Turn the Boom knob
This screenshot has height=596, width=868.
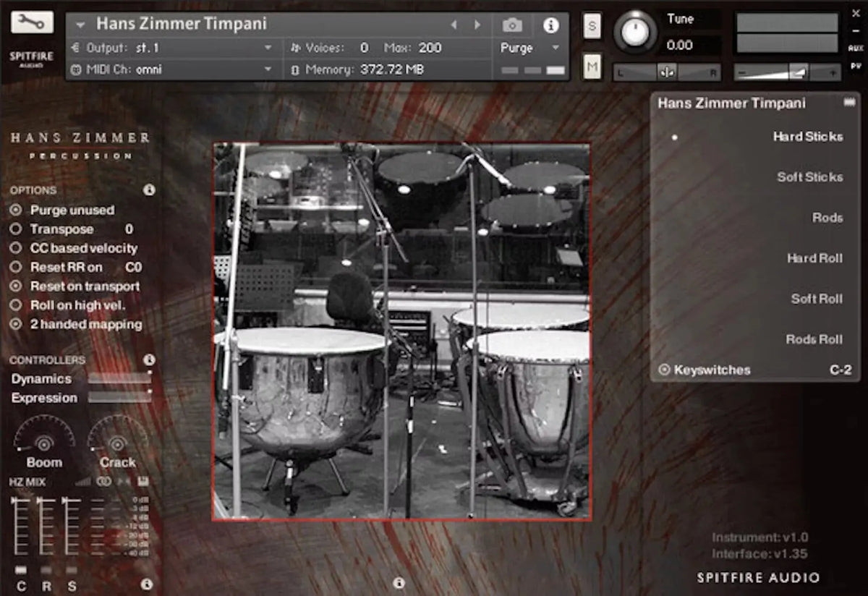click(x=43, y=443)
